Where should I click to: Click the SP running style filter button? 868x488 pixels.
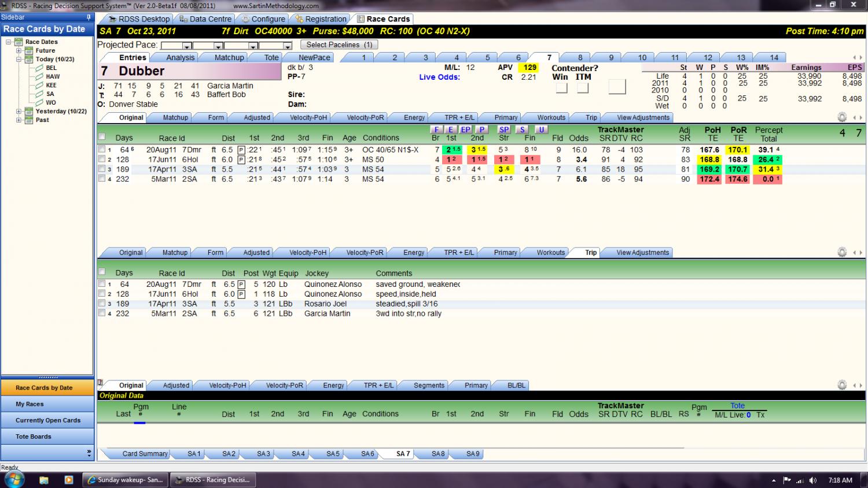pyautogui.click(x=504, y=130)
